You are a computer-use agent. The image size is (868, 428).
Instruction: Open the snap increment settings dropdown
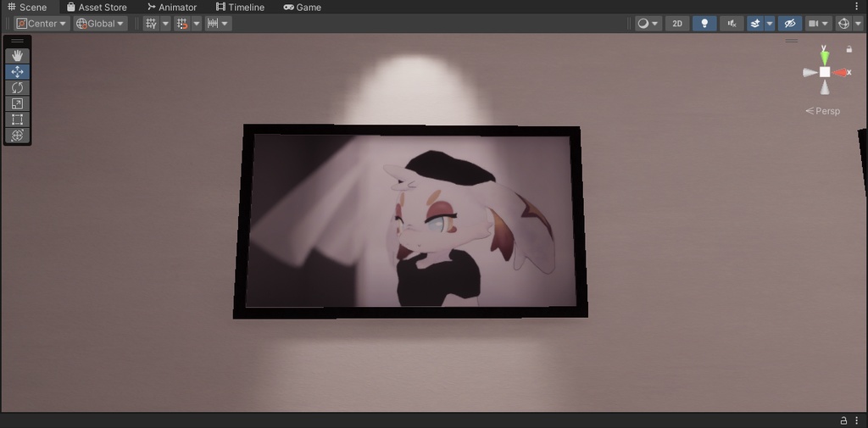tap(218, 23)
